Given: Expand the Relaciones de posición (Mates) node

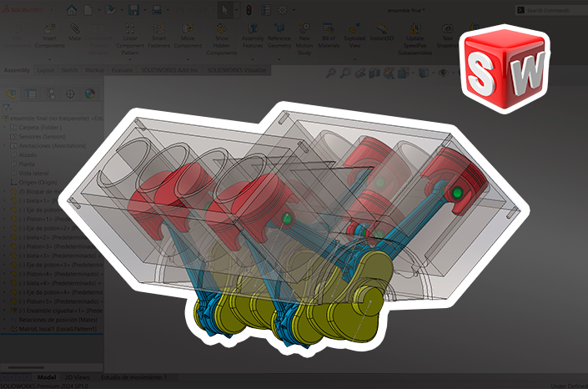Looking at the screenshot, I should point(5,320).
